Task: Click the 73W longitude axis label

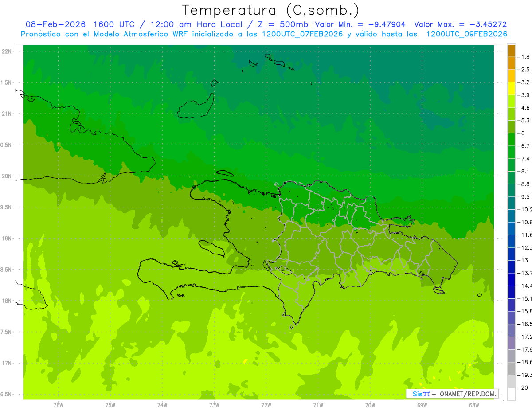Action: click(x=214, y=405)
